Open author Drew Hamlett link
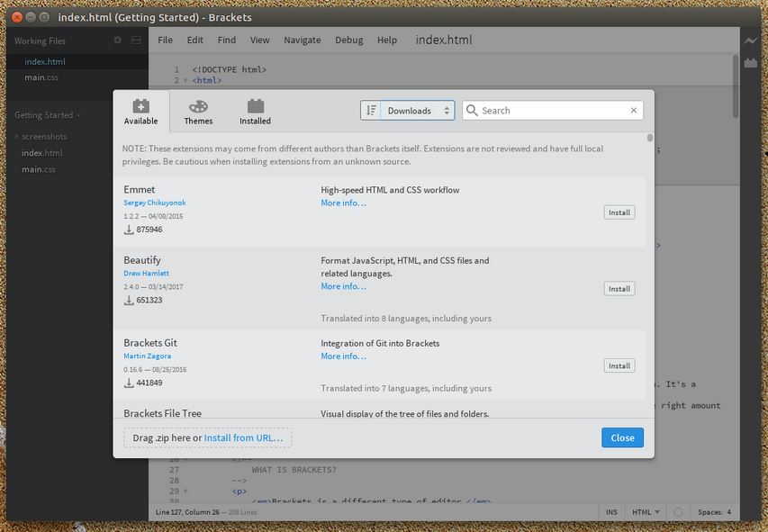The height and width of the screenshot is (532, 768). tap(147, 273)
